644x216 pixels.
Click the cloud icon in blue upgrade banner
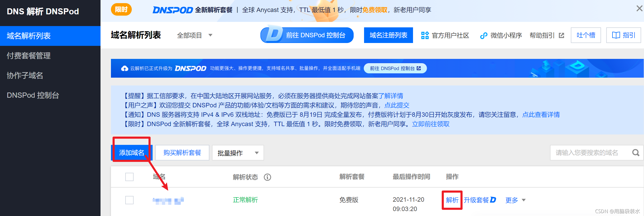(x=125, y=68)
